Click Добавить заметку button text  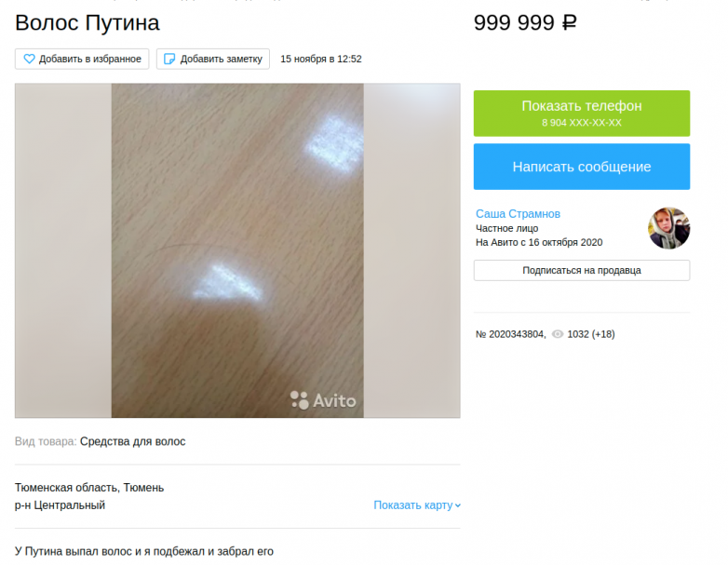(221, 59)
